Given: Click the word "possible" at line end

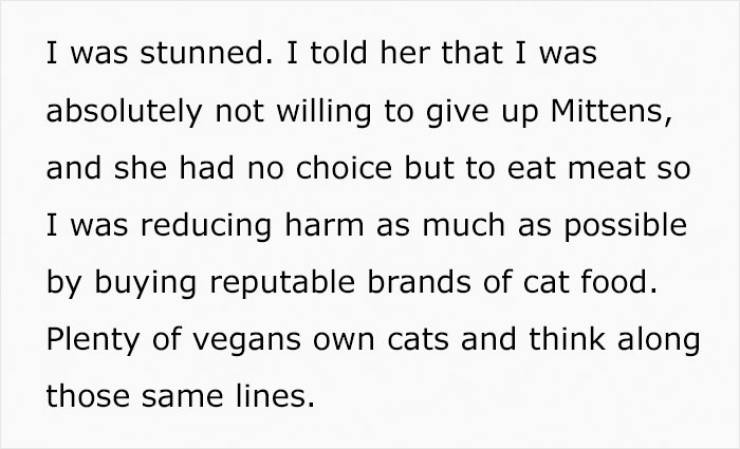Looking at the screenshot, I should (x=626, y=228).
